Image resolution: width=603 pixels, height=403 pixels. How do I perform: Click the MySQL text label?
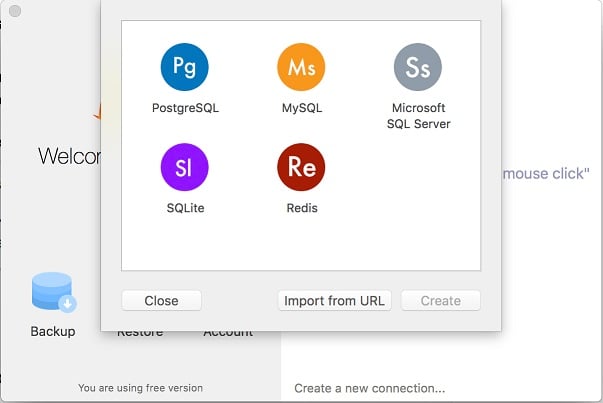pyautogui.click(x=302, y=108)
